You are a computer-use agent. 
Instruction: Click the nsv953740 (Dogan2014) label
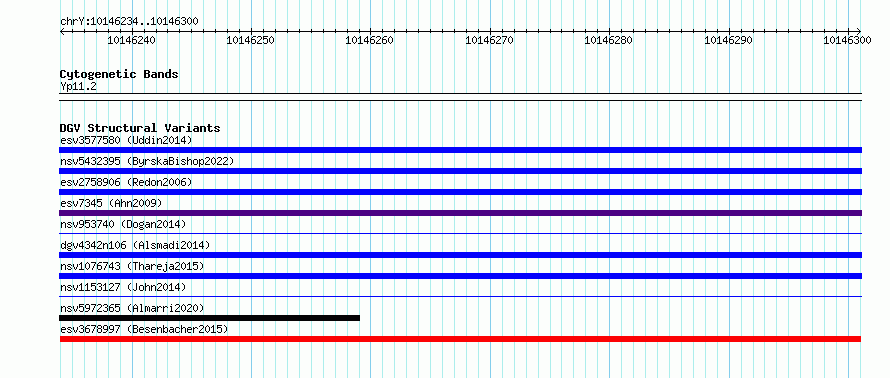(x=123, y=224)
